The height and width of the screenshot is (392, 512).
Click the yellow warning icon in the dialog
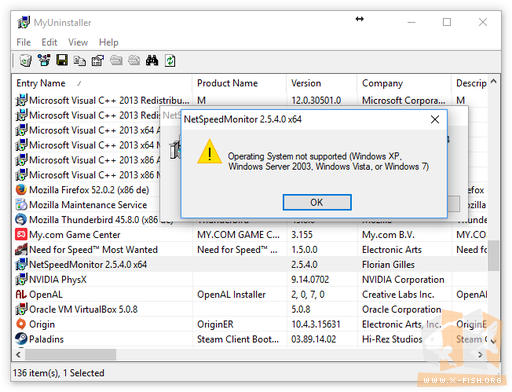(x=209, y=152)
